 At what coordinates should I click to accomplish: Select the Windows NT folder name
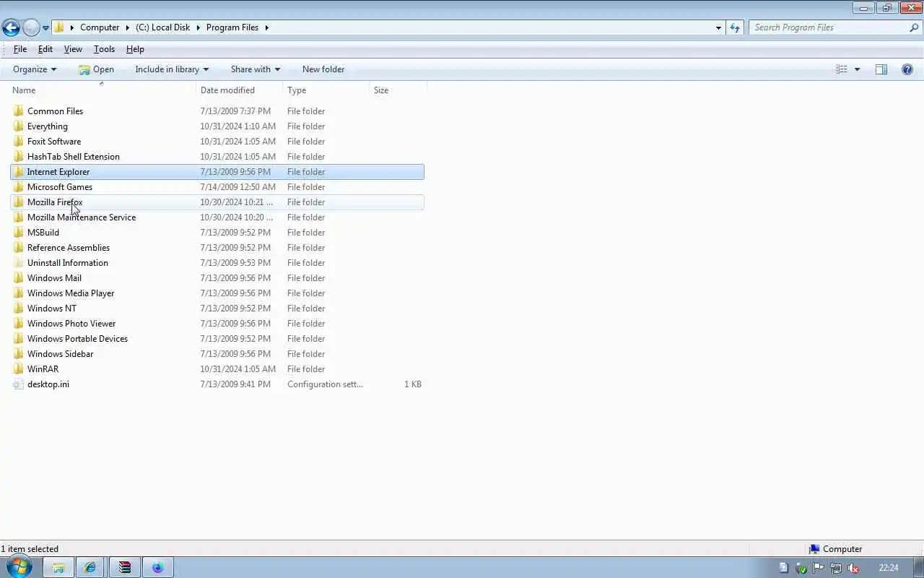point(52,309)
